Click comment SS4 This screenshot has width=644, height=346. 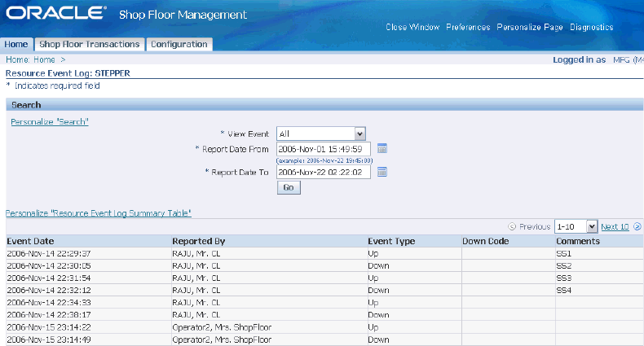pos(564,291)
